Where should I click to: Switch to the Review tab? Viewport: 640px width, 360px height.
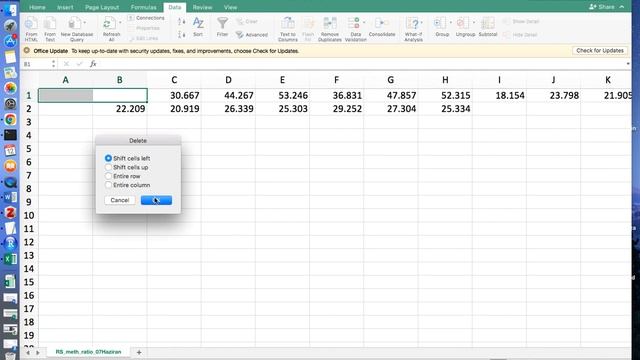pos(202,7)
